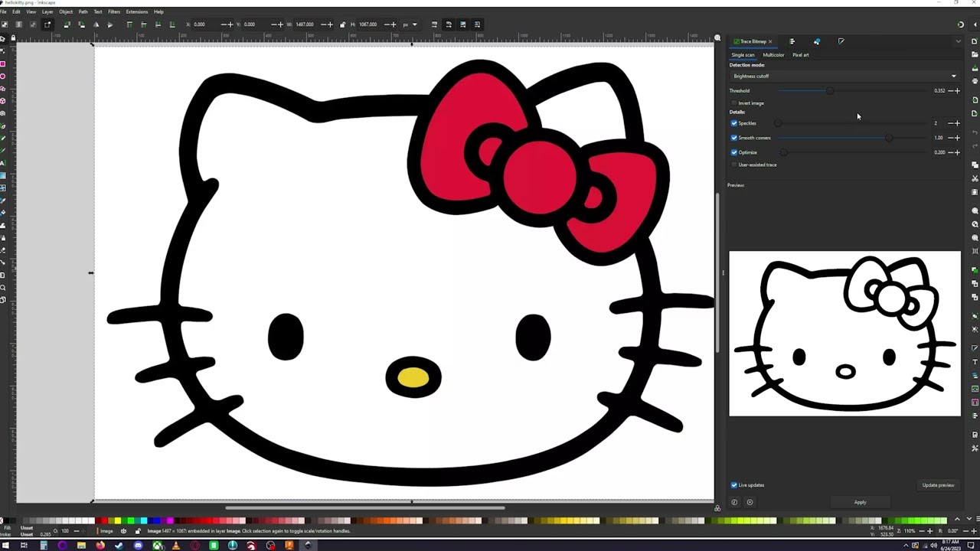Decrease the Optimize value with minus

pyautogui.click(x=950, y=152)
